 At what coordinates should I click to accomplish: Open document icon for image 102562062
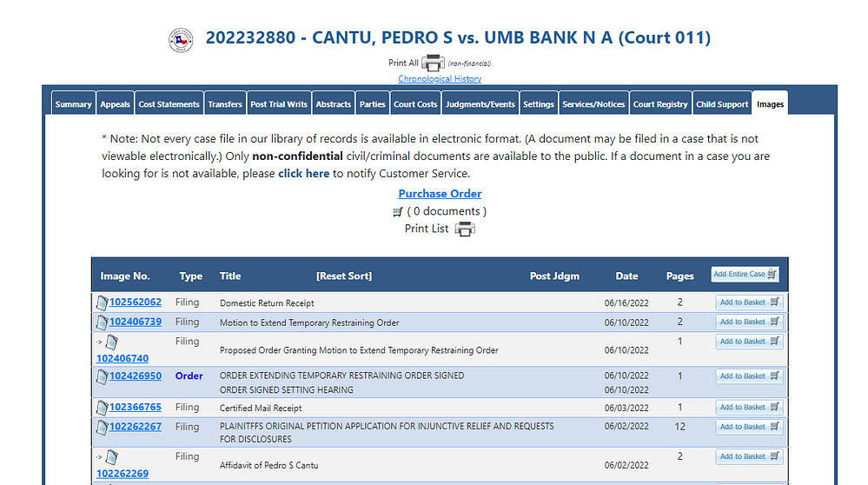click(x=102, y=302)
